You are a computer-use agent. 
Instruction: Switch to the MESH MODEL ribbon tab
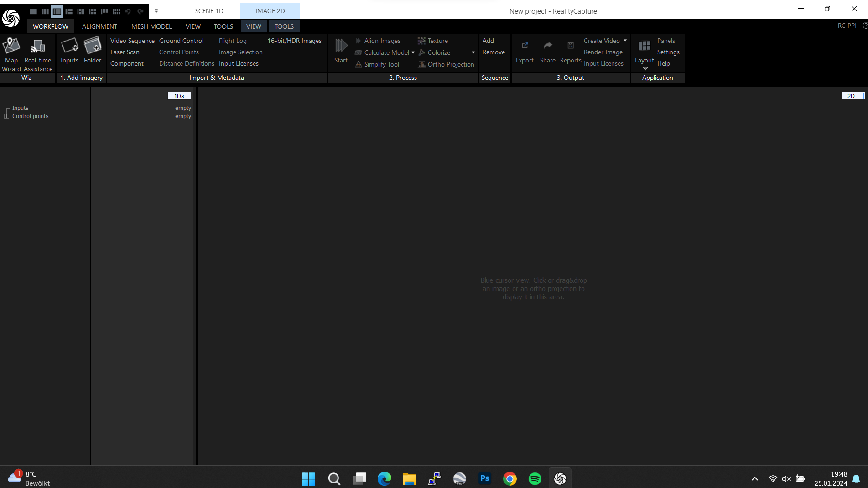click(151, 26)
